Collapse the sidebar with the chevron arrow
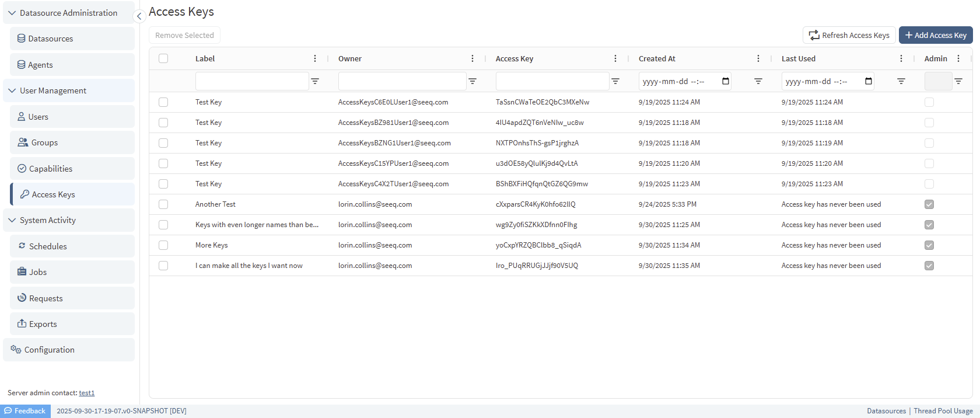980x418 pixels. tap(139, 16)
